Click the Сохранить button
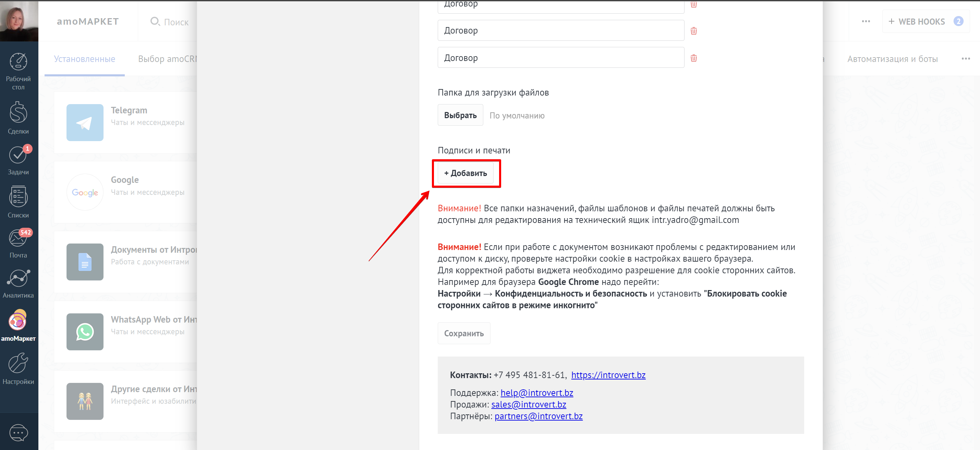 464,333
